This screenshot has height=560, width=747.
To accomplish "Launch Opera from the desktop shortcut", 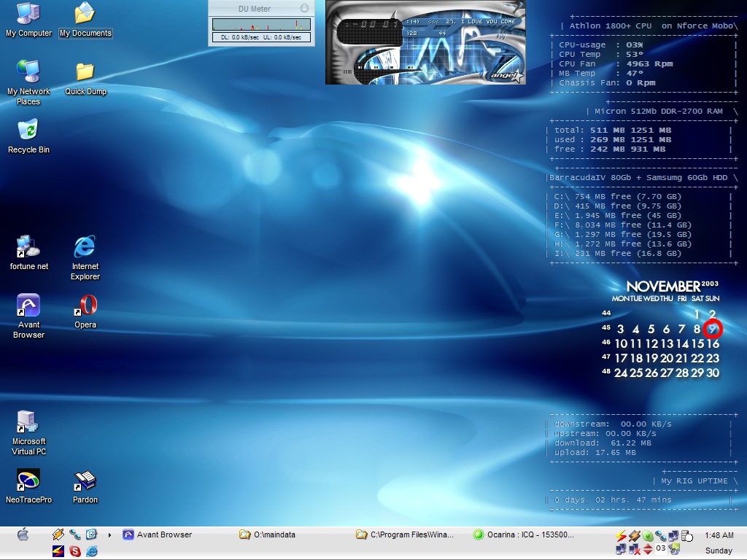I will [x=85, y=306].
